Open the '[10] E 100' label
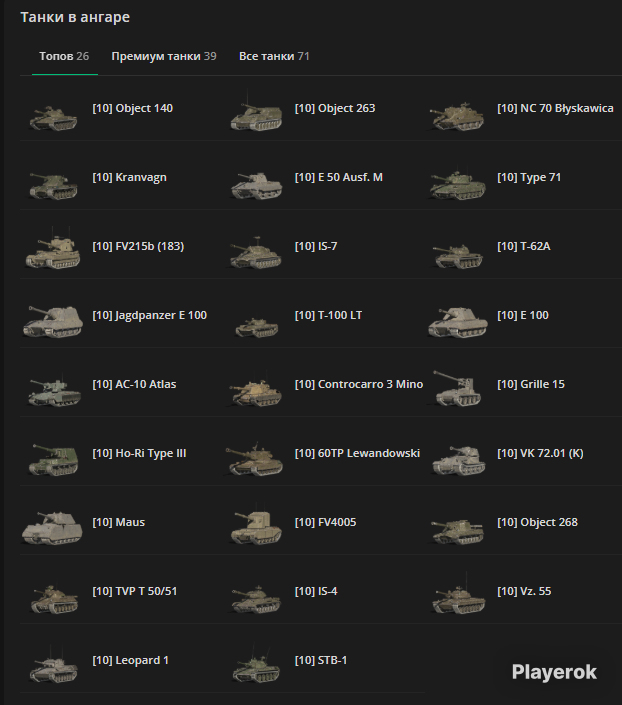The image size is (622, 705). click(523, 315)
